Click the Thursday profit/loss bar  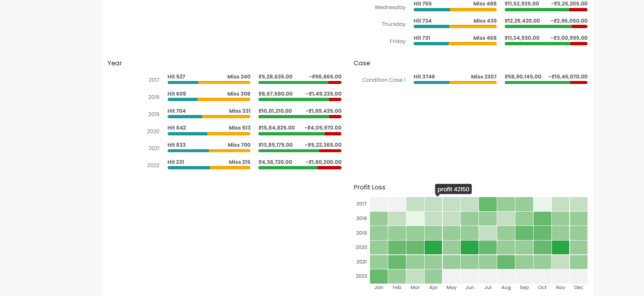click(x=546, y=27)
